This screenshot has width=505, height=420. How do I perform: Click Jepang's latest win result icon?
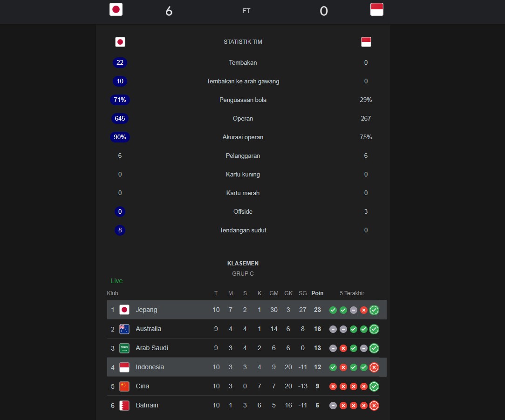[x=374, y=310]
